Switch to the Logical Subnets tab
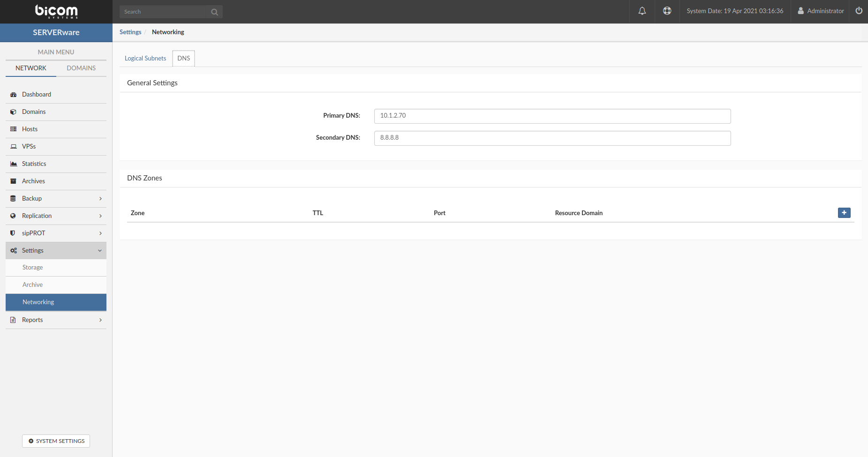868x457 pixels. click(145, 58)
